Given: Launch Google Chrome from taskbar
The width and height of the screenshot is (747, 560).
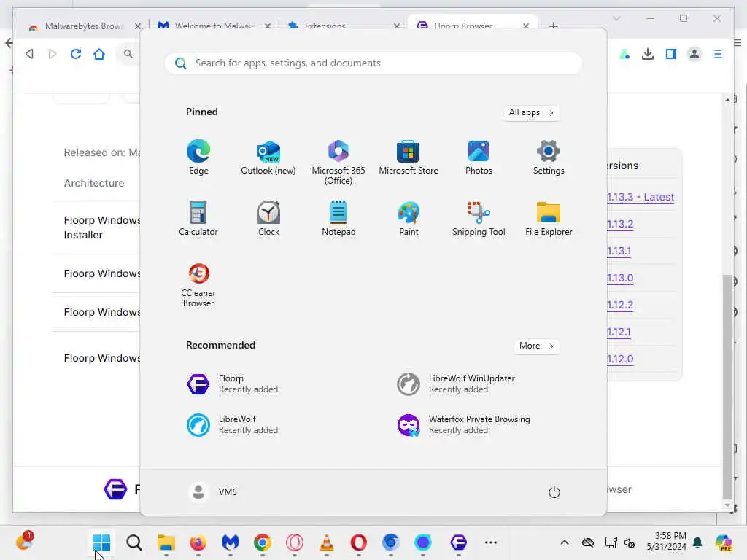Looking at the screenshot, I should point(263,542).
